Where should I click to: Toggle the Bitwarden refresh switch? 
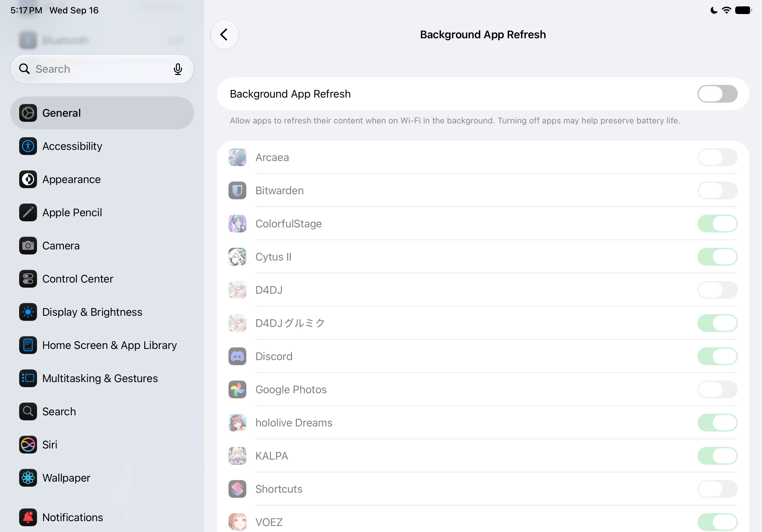point(717,190)
